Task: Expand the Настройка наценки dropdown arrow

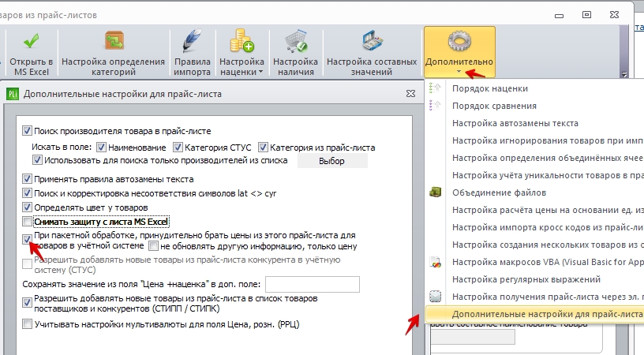Action: click(x=260, y=73)
